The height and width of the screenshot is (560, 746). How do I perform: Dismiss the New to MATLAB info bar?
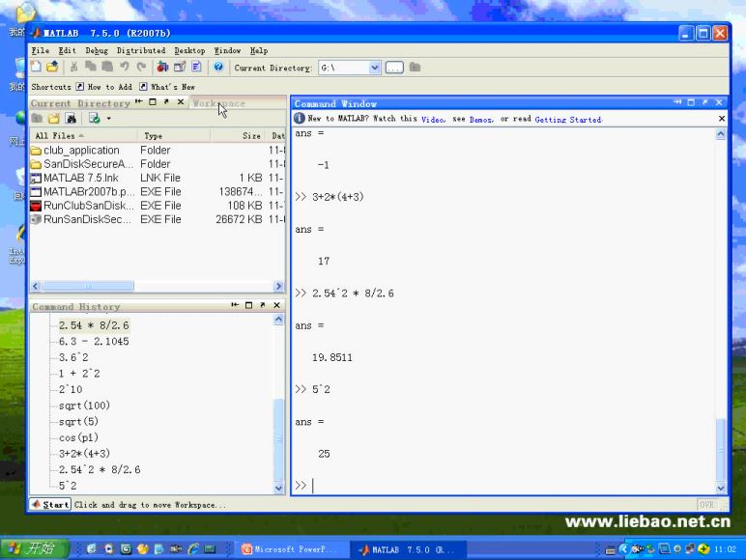[x=721, y=119]
